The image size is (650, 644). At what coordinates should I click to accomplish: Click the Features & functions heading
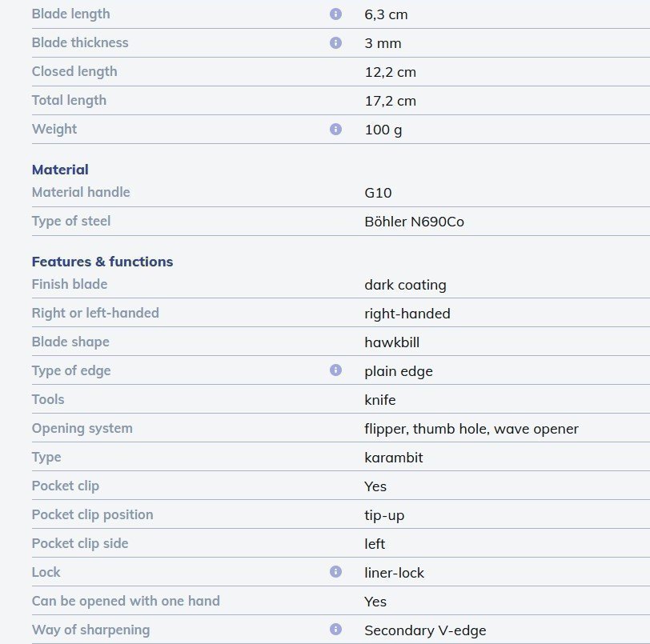[x=102, y=262]
